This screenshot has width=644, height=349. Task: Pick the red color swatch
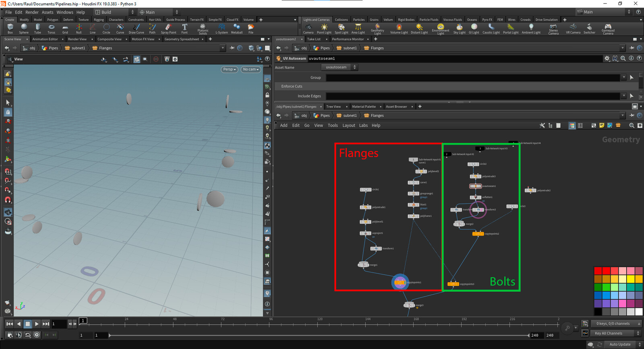598,271
